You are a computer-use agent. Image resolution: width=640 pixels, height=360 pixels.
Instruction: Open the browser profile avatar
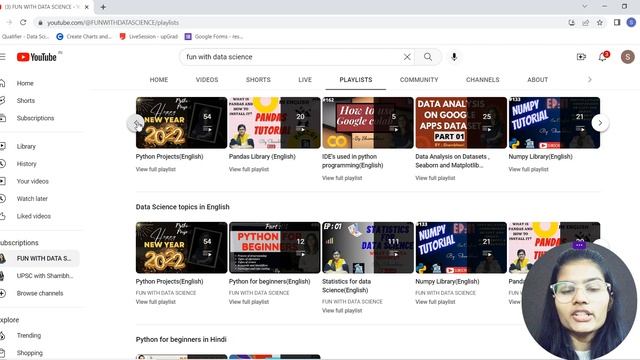(x=631, y=22)
